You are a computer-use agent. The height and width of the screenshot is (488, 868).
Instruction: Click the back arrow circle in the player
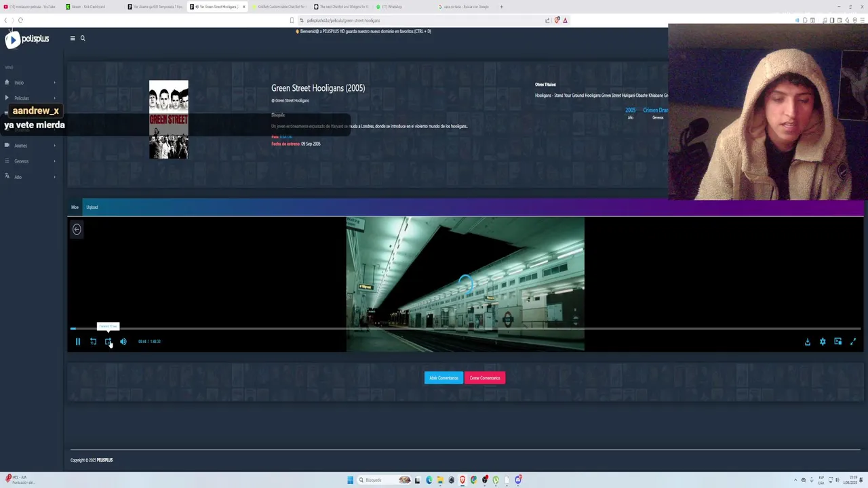point(77,229)
